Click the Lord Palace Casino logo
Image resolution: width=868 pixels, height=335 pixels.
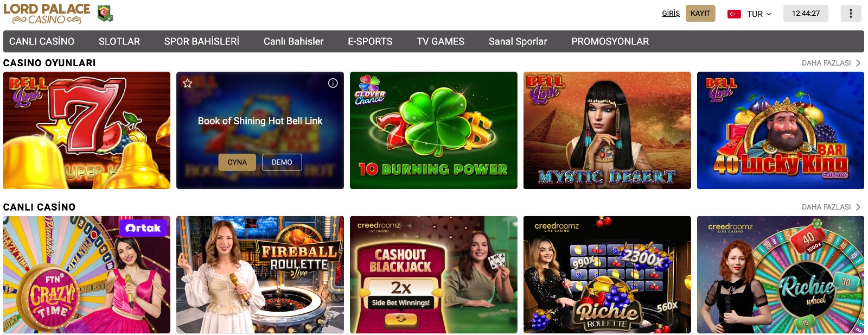tap(47, 14)
